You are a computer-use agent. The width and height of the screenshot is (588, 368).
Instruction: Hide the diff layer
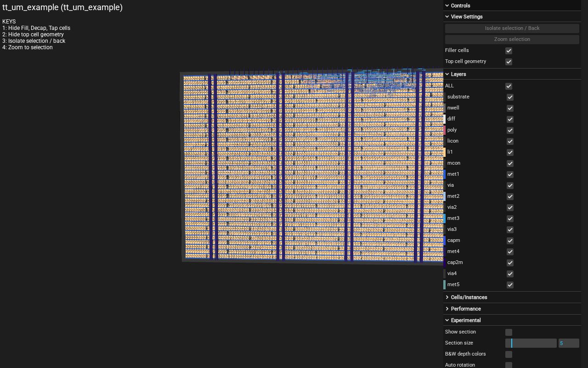click(x=510, y=119)
